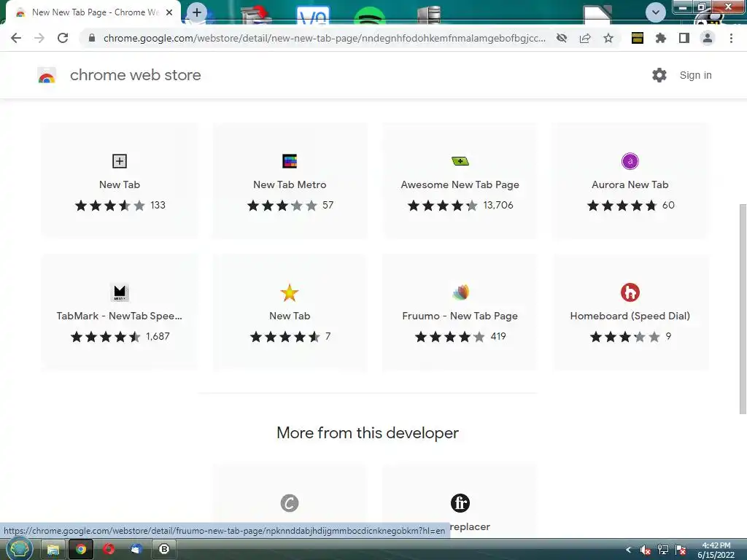The width and height of the screenshot is (747, 560).
Task: Open TabMark - NewTab Spee... title
Action: click(x=120, y=316)
